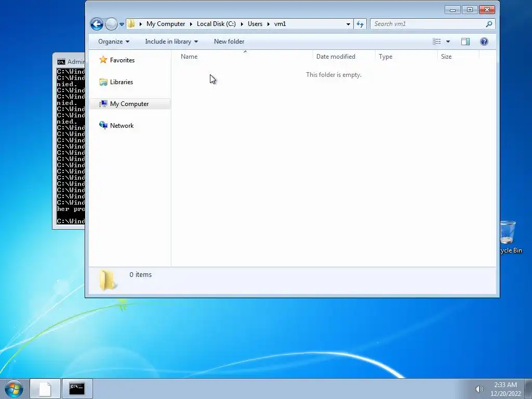Click Show desktop button at taskbar end
This screenshot has height=399, width=532.
point(528,389)
